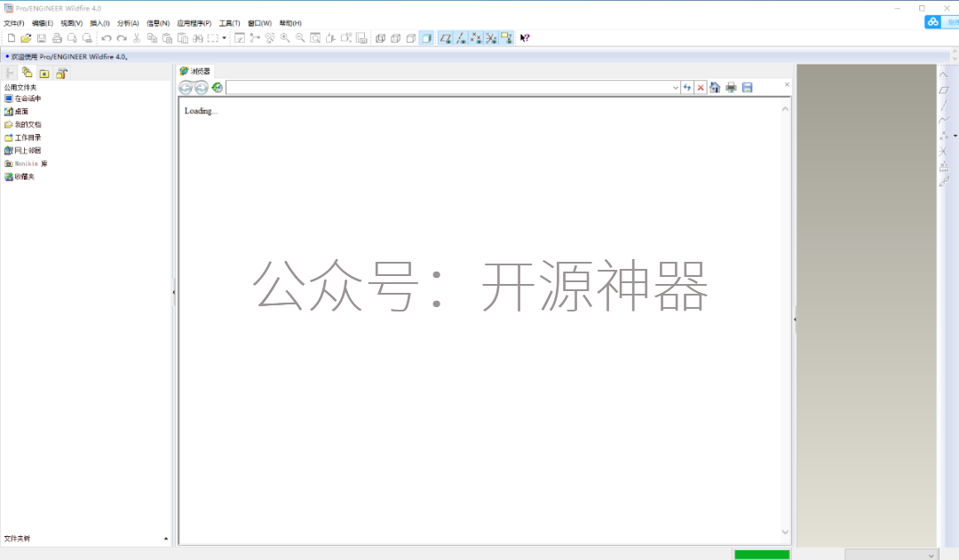The image size is (959, 560).
Task: Expand the selection box dropdown arrow in toolbar
Action: (224, 38)
